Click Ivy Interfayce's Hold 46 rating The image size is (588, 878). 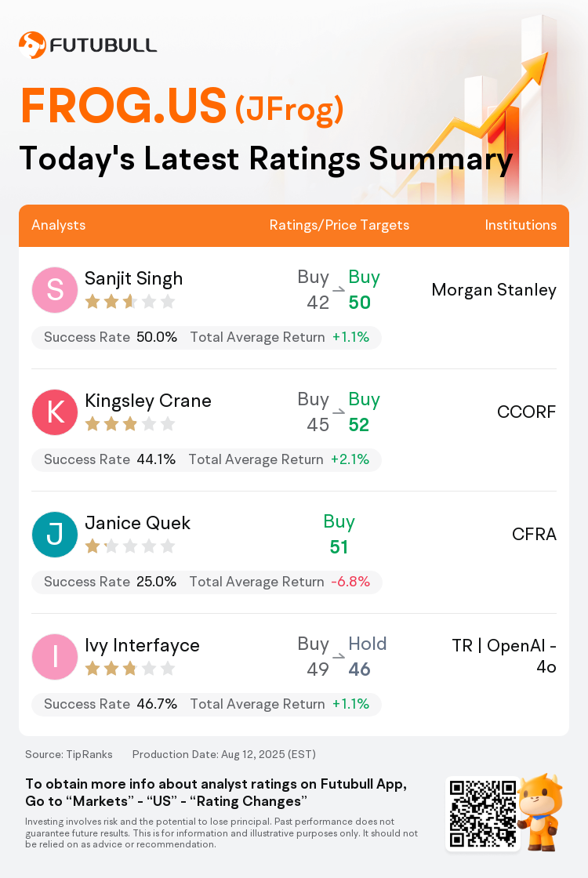click(368, 656)
